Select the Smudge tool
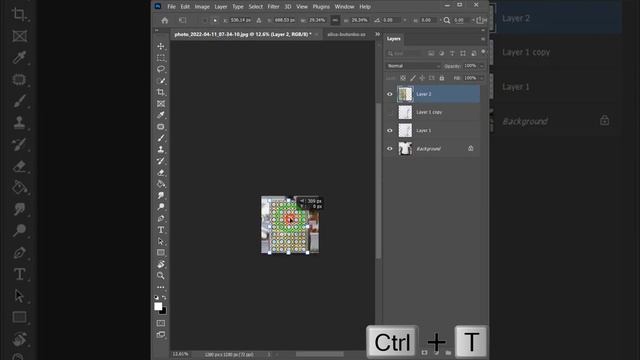This screenshot has height=360, width=640. [161, 196]
